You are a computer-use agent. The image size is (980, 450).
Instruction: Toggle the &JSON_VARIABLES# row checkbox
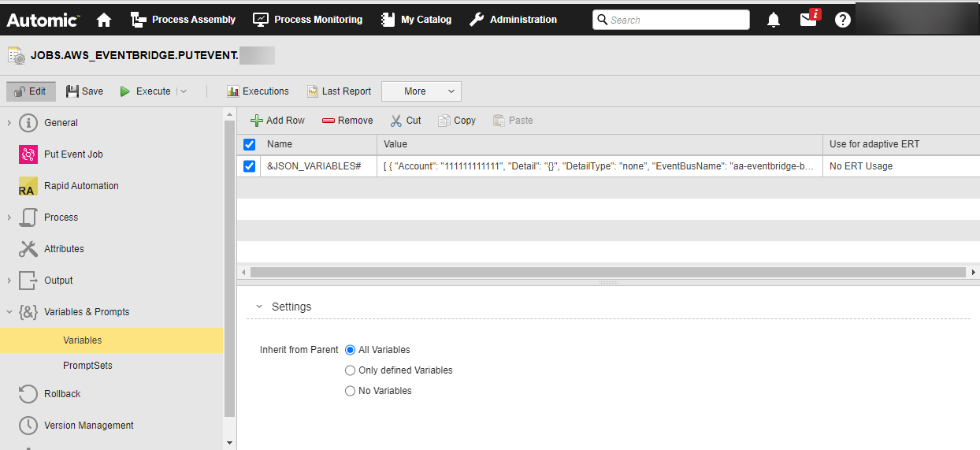click(x=249, y=166)
